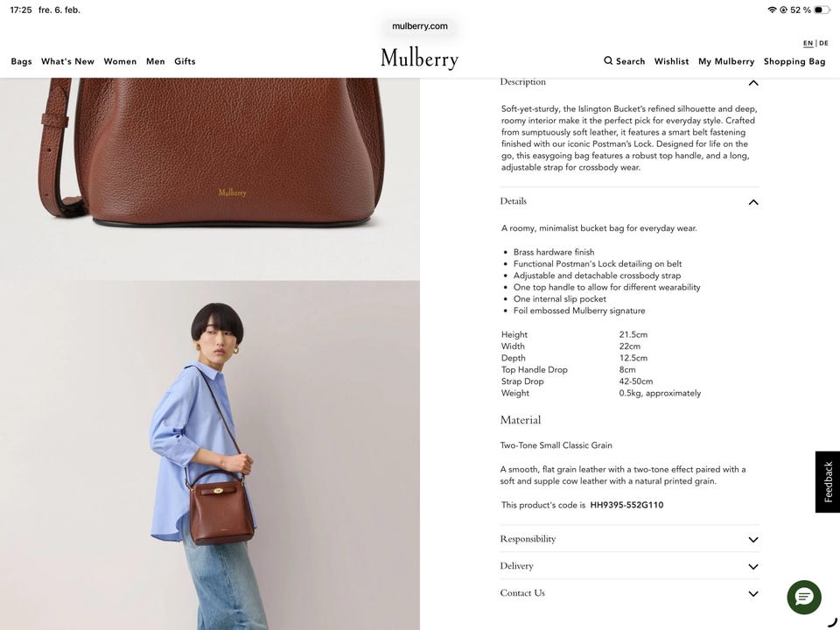Expand the Delivery section
The height and width of the screenshot is (630, 840).
pos(629,566)
